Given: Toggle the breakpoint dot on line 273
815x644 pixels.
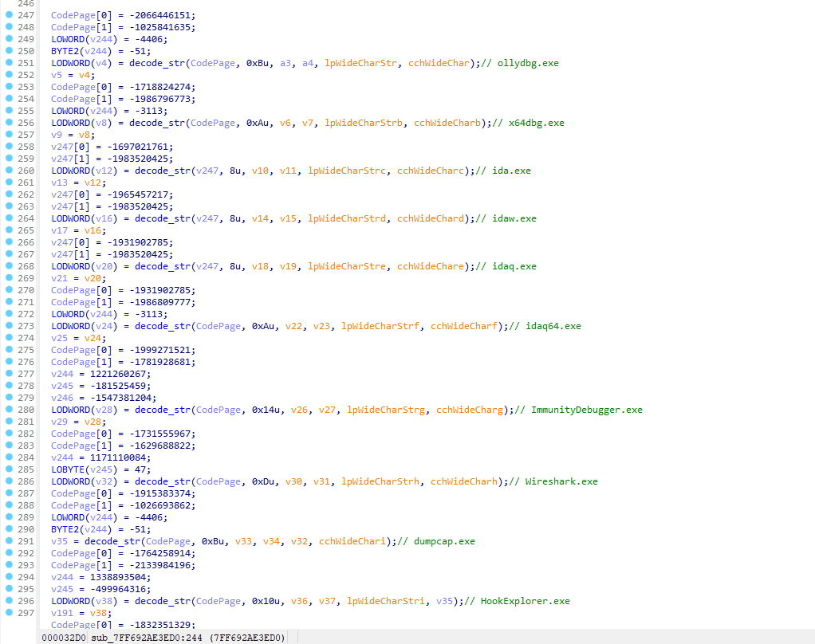Looking at the screenshot, I should (x=9, y=325).
